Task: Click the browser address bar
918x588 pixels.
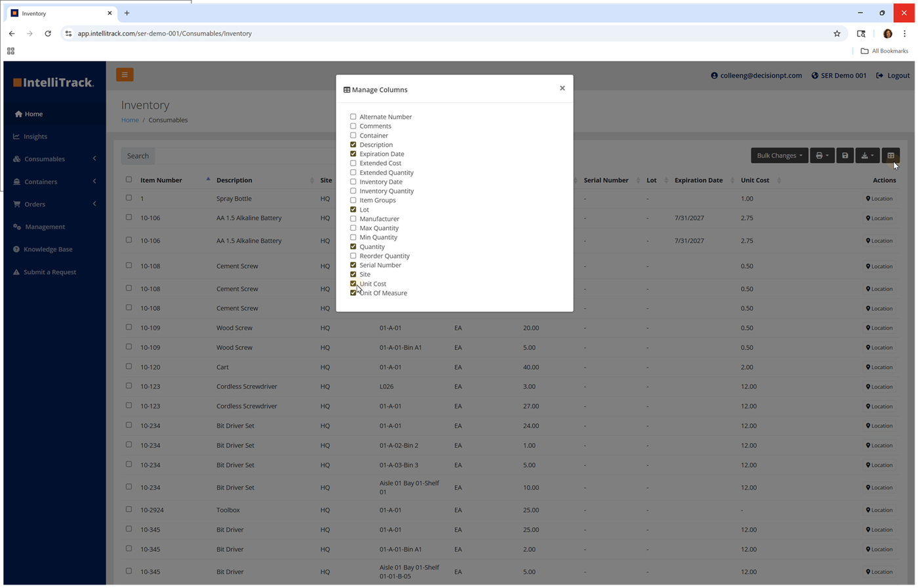Action: (446, 33)
